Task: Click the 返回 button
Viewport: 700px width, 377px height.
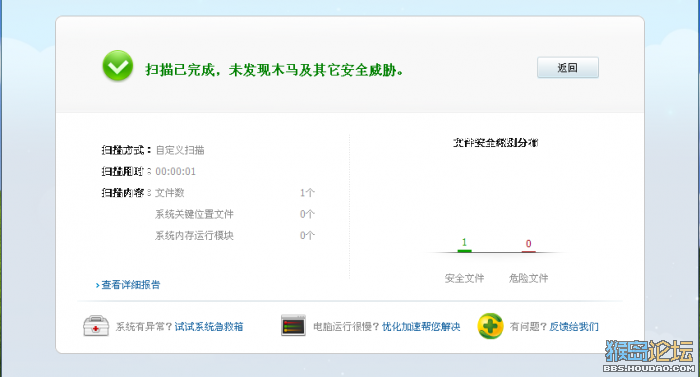Action: click(x=567, y=67)
